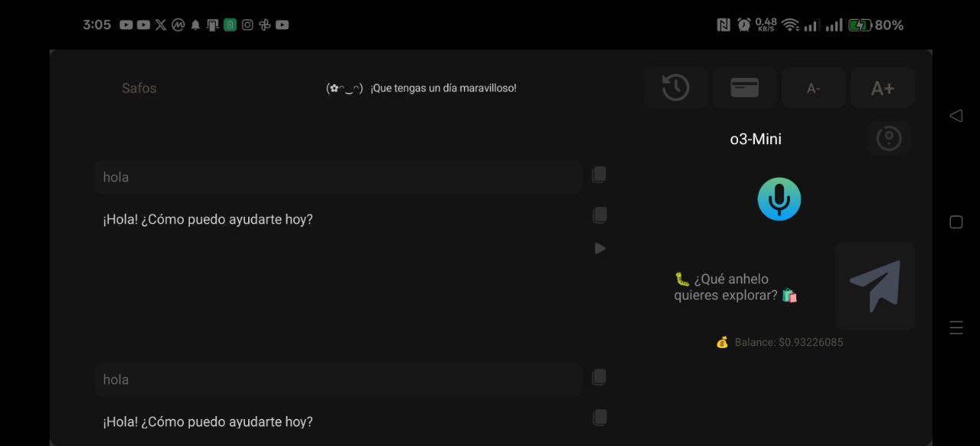The image size is (980, 446).
Task: Play the first assistant reply aloud
Action: click(599, 248)
